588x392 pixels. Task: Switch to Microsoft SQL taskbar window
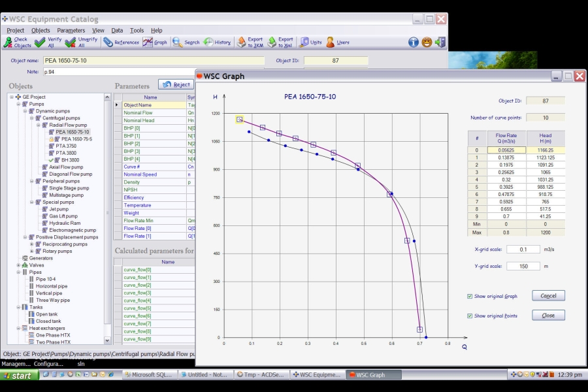(x=149, y=375)
